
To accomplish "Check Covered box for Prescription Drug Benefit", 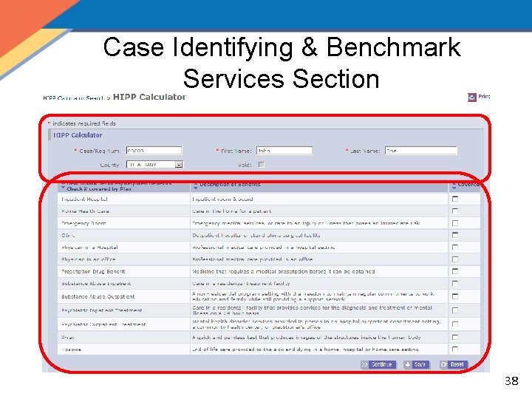I will pos(455,271).
